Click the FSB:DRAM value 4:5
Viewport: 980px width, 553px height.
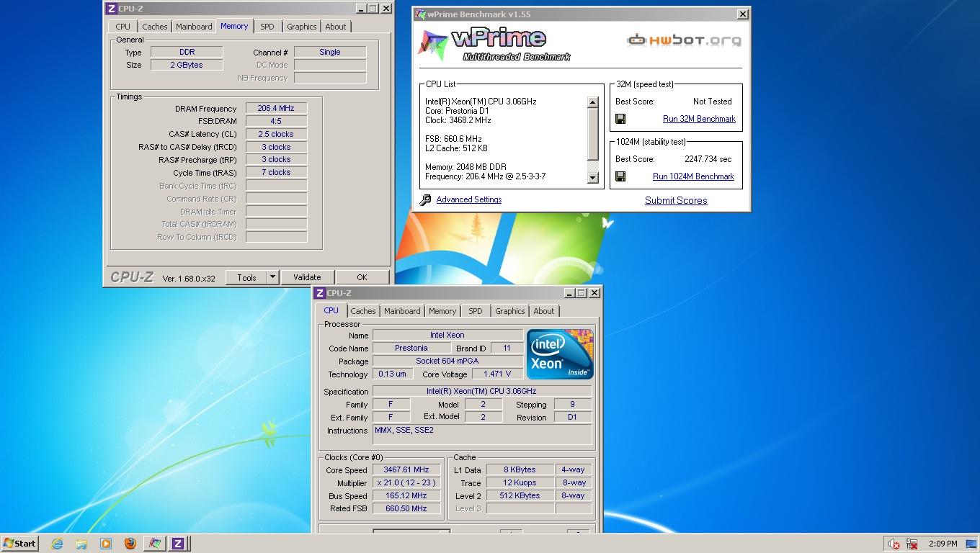click(276, 121)
